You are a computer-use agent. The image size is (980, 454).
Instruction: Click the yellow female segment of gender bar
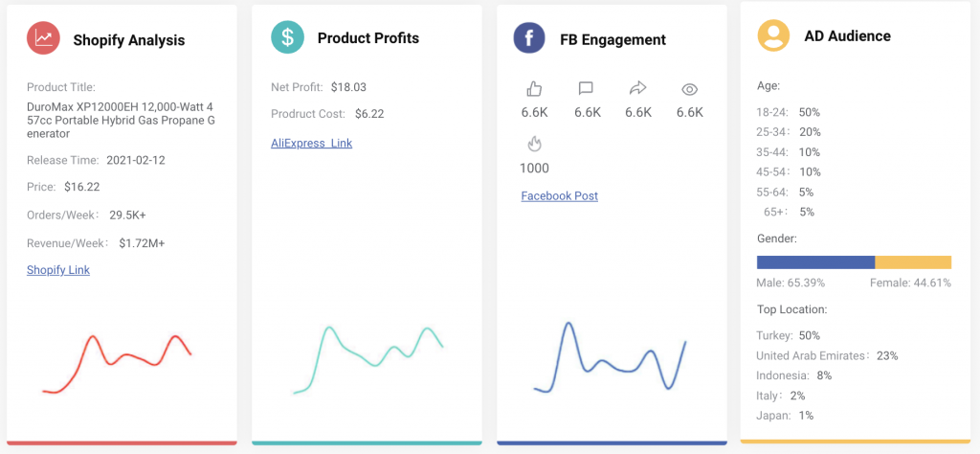click(913, 262)
